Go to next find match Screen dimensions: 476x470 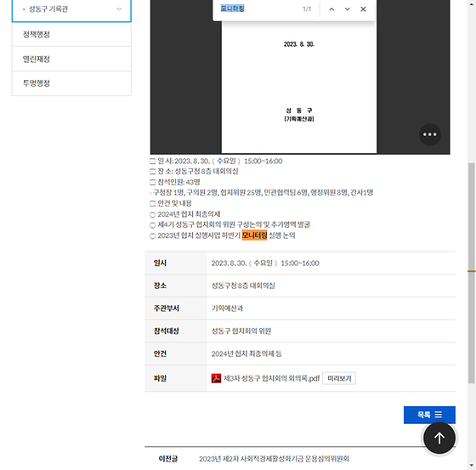pyautogui.click(x=348, y=9)
